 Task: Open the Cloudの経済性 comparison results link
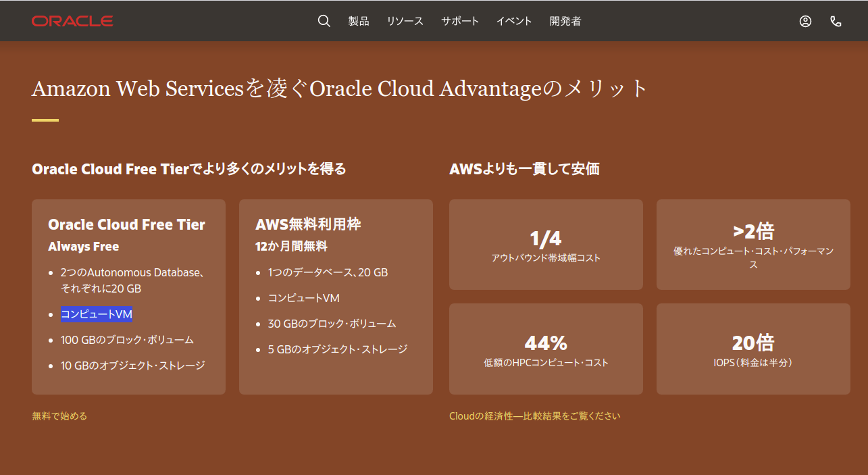pyautogui.click(x=534, y=416)
